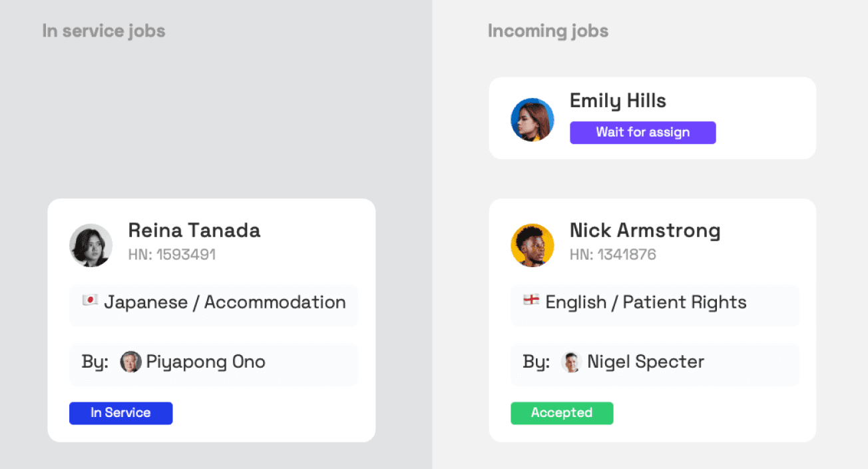Open the Reina Tanada name link
Screen dimensions: 868x469
[x=194, y=231]
